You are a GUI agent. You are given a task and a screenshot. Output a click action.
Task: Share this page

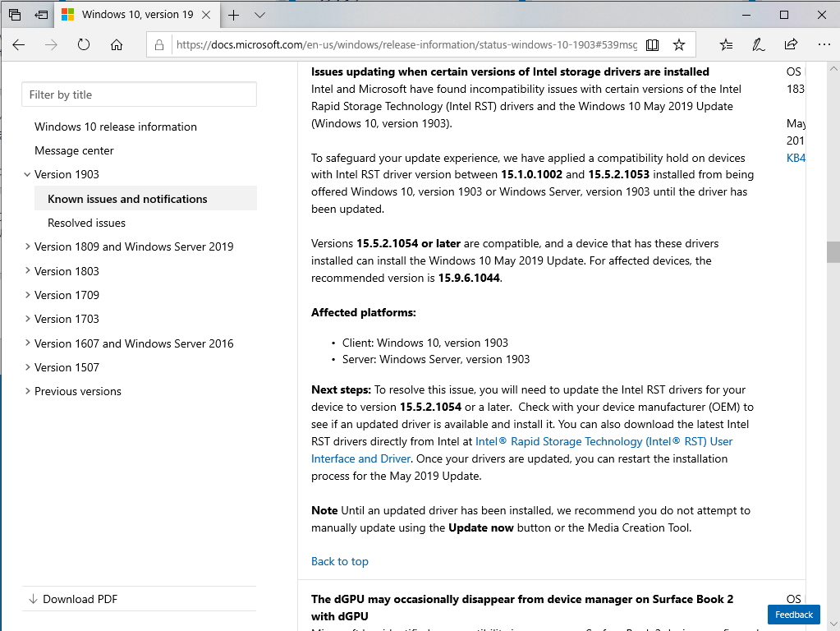click(x=791, y=45)
